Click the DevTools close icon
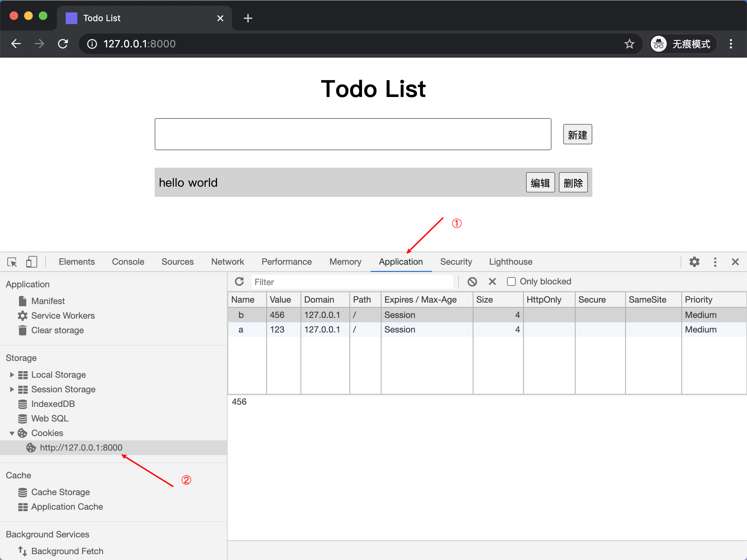The height and width of the screenshot is (560, 747). coord(734,262)
